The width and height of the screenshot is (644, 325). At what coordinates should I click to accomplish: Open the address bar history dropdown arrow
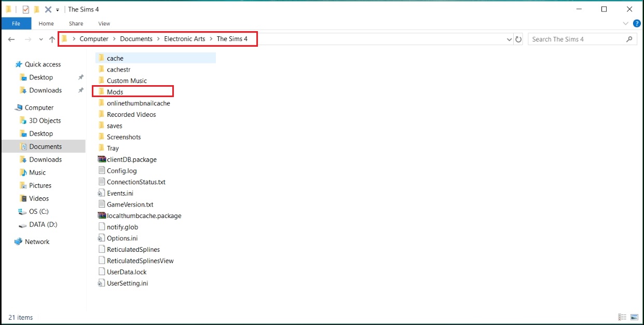pos(509,39)
